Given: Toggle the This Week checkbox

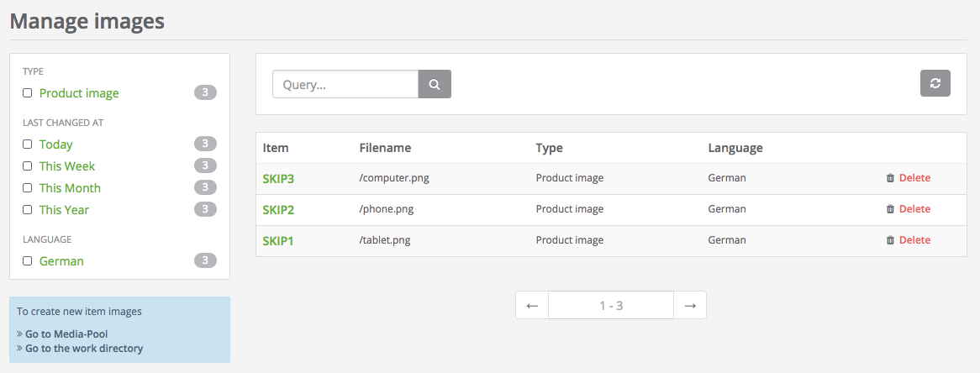Looking at the screenshot, I should [x=28, y=166].
